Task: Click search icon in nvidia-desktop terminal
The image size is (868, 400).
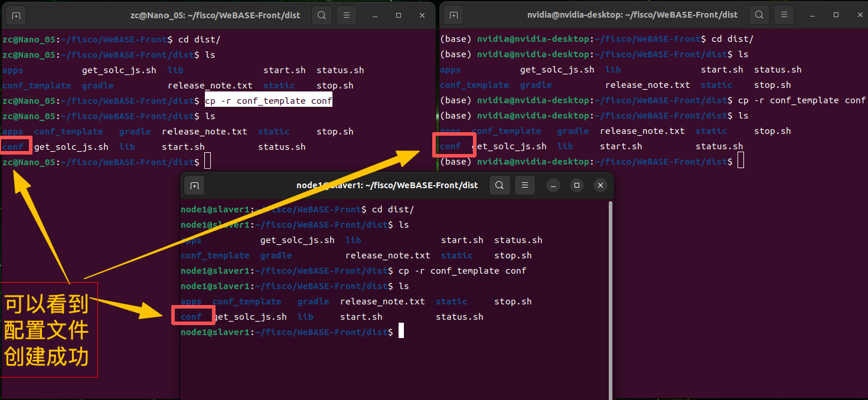Action: (759, 15)
